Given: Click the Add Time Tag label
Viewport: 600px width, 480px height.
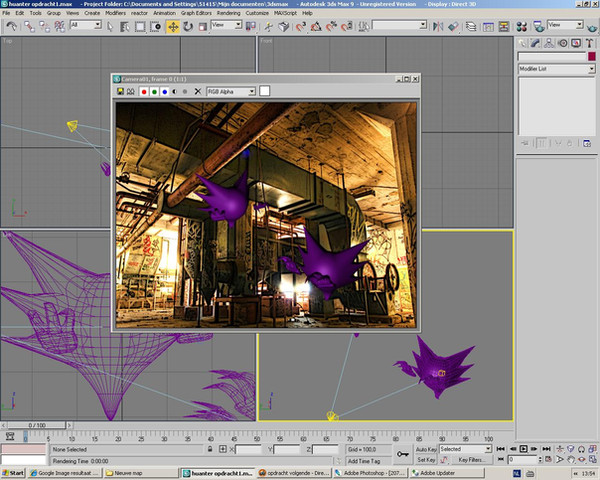Looking at the screenshot, I should [x=364, y=461].
